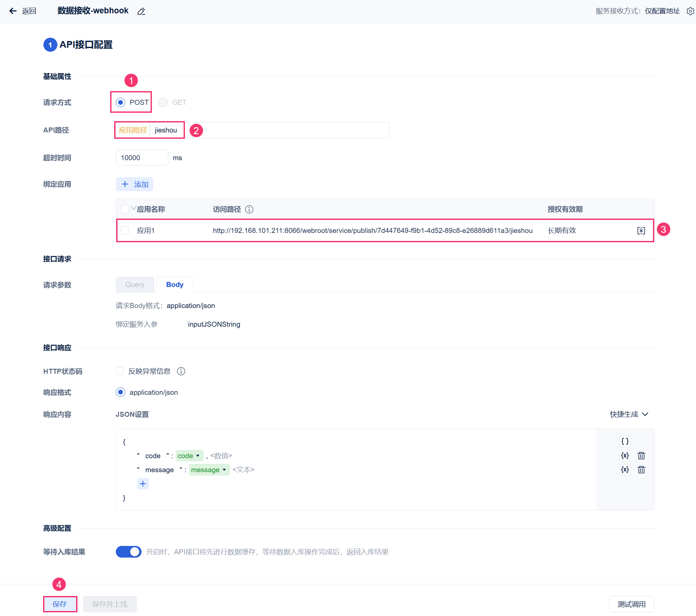Click the 长期有效 validity cell
696x616 pixels.
562,231
